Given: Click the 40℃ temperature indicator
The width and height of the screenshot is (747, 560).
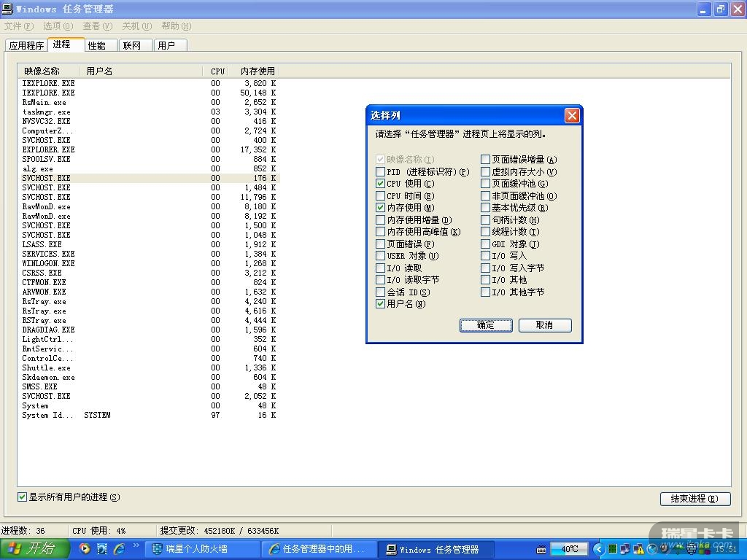Looking at the screenshot, I should pos(569,549).
